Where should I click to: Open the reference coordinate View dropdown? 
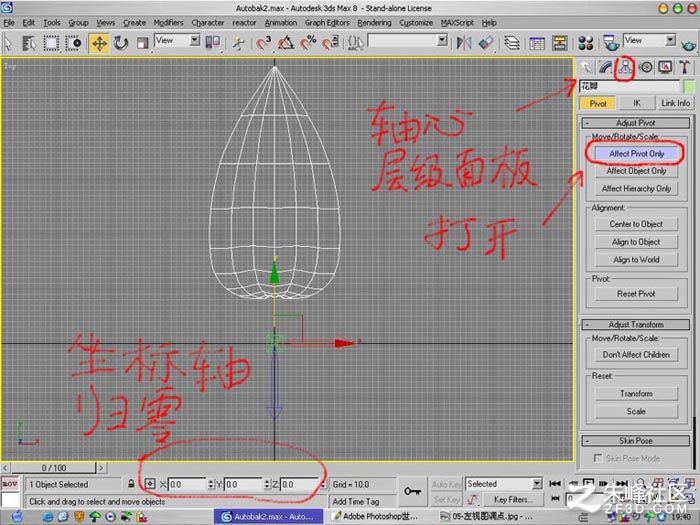point(177,41)
